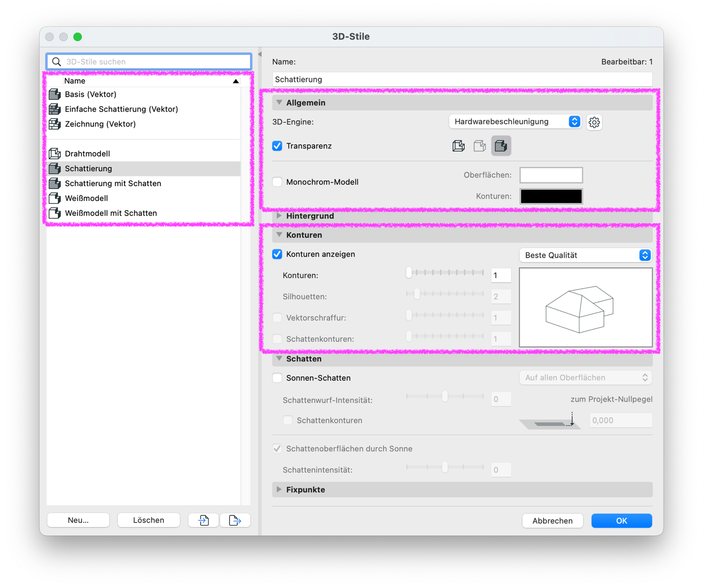Enable the Monochrom-Modell checkbox
Screen dimensions: 703x588
pos(277,182)
